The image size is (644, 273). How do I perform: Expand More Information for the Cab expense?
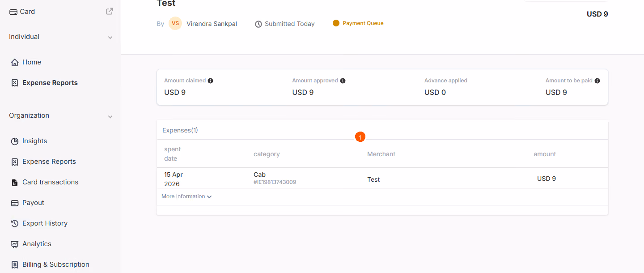pyautogui.click(x=186, y=196)
